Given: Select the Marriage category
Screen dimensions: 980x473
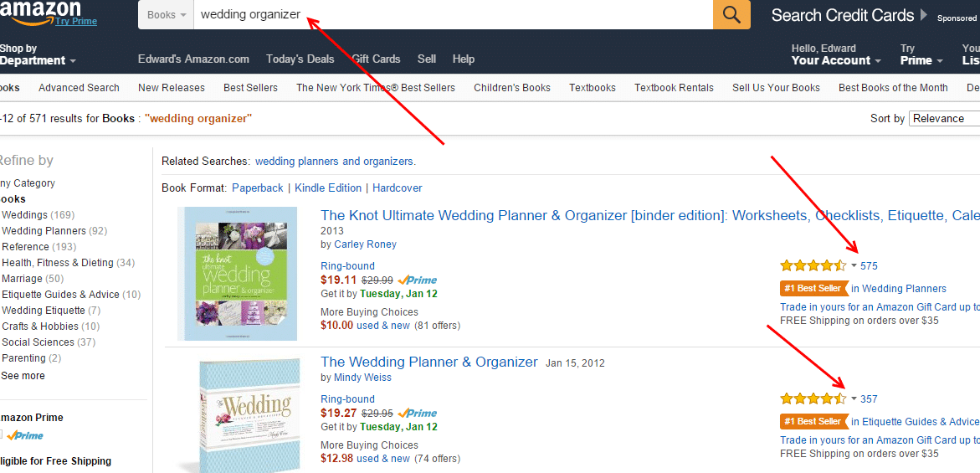Looking at the screenshot, I should (x=22, y=279).
